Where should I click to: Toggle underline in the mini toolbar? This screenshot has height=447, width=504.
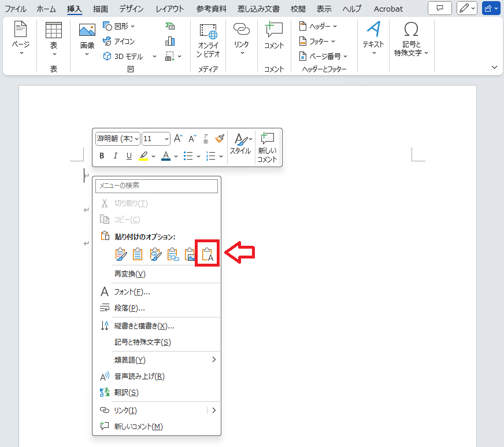[x=128, y=156]
